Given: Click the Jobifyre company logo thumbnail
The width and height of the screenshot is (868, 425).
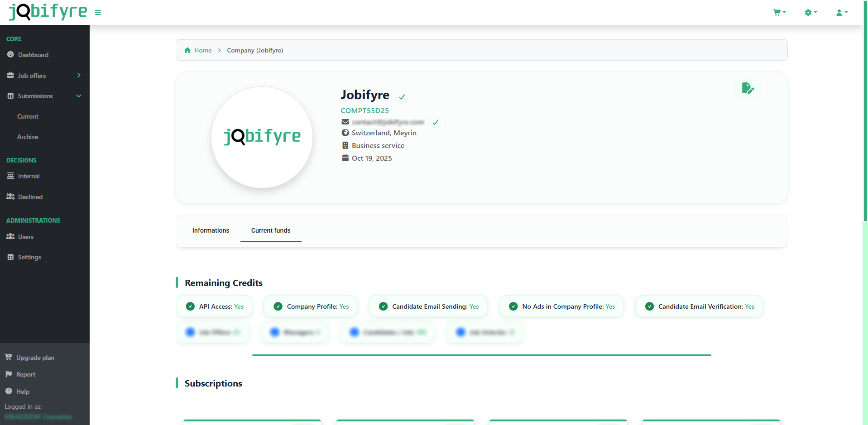Looking at the screenshot, I should point(262,137).
